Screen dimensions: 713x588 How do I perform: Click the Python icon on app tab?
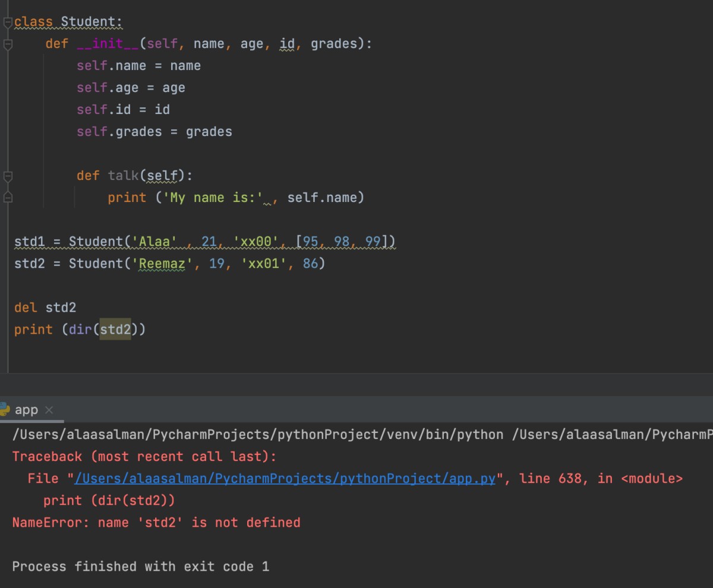tap(5, 410)
